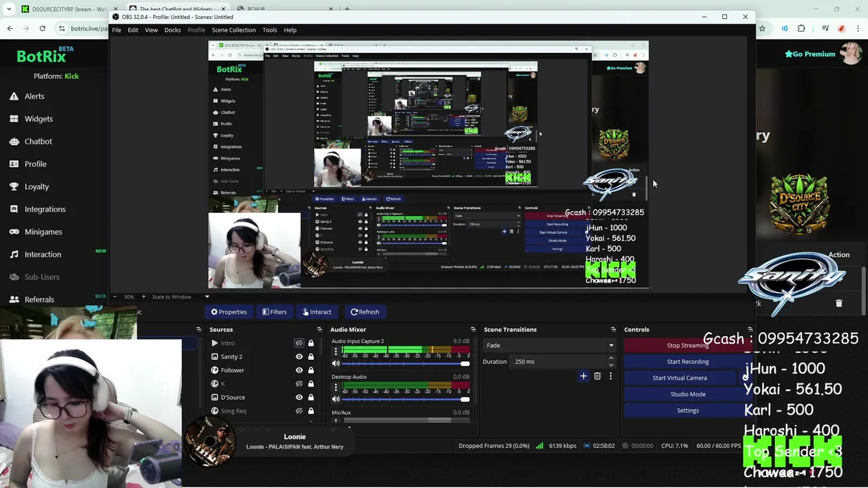Screen dimensions: 868x488
Task: Open Help menu in OBS
Action: coord(290,30)
